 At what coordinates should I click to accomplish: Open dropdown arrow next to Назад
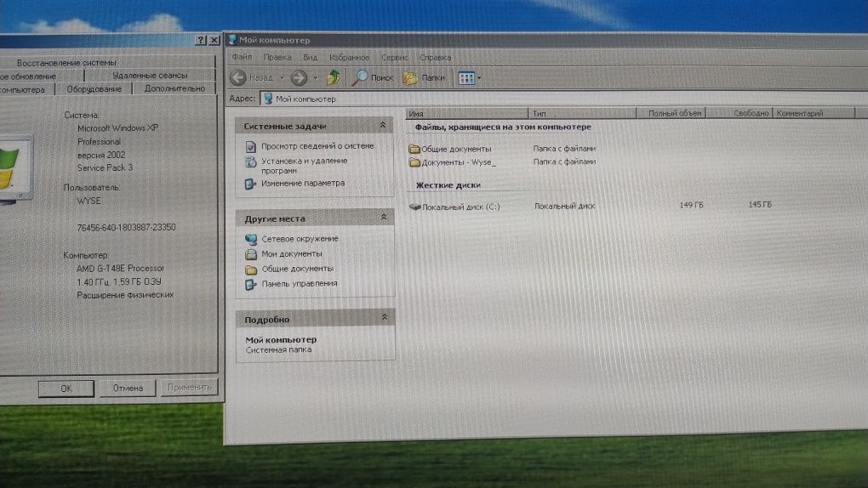(x=282, y=78)
